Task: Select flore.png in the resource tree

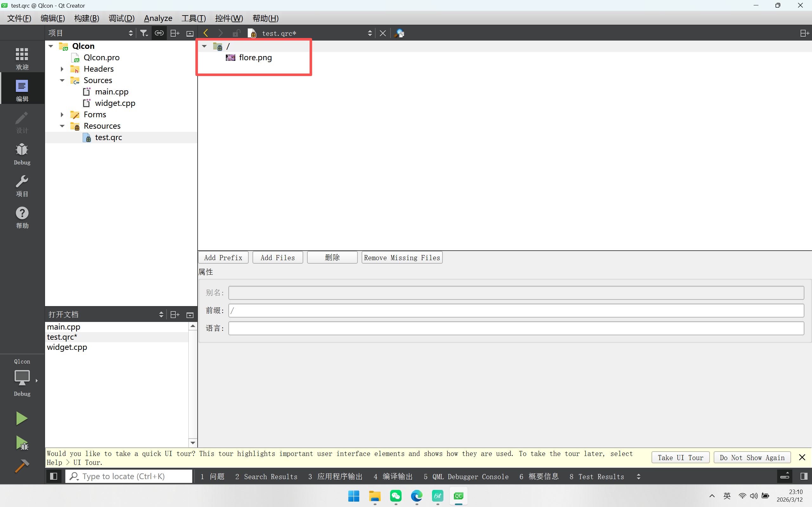Action: point(255,58)
